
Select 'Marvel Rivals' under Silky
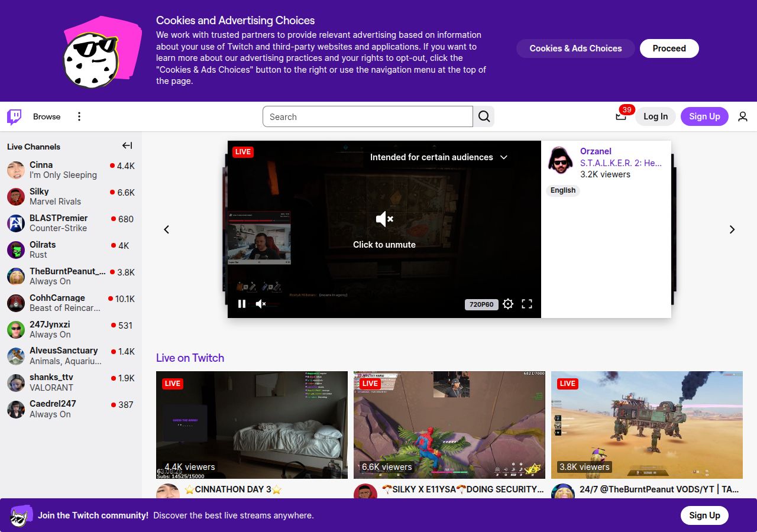tap(55, 202)
